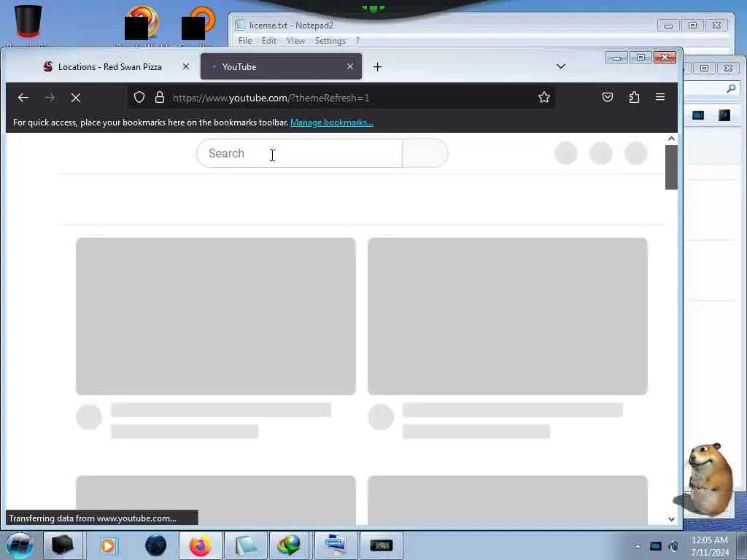Viewport: 747px width, 560px height.
Task: Click the magnifier search icon in background window
Action: (x=731, y=88)
